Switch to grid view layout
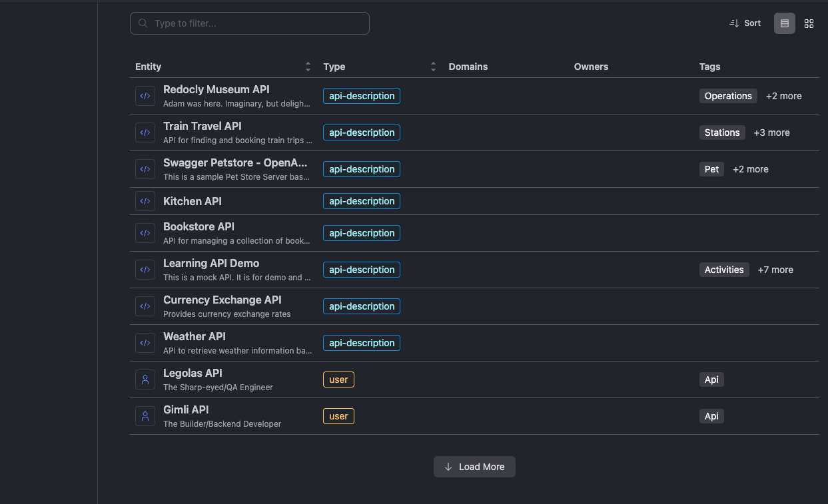The width and height of the screenshot is (828, 504). (809, 23)
